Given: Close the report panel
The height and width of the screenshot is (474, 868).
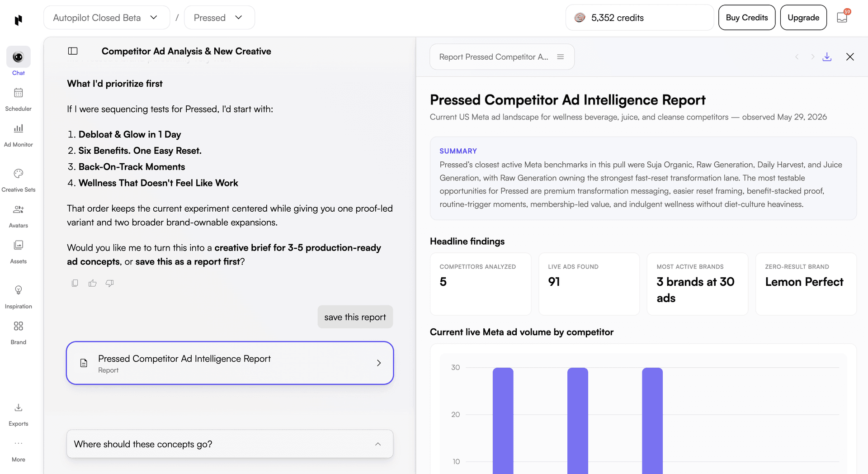Looking at the screenshot, I should point(850,57).
